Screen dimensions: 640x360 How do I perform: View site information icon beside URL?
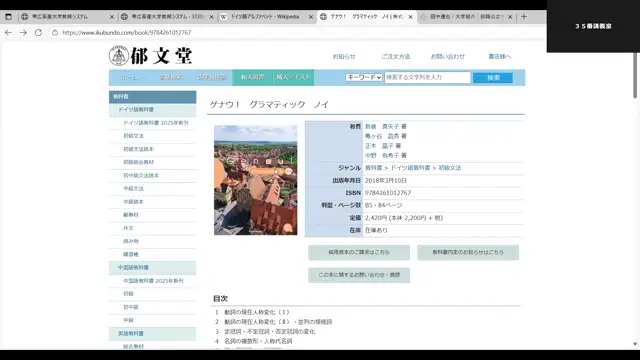[x=55, y=32]
